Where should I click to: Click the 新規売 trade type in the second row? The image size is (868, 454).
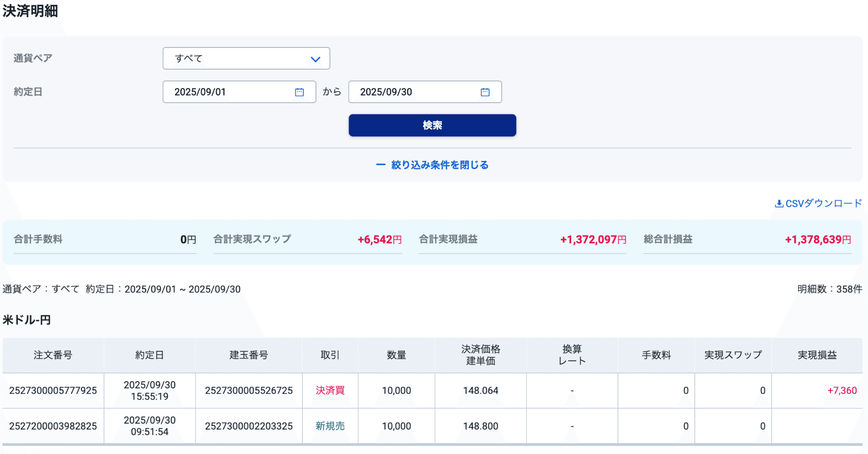[330, 426]
